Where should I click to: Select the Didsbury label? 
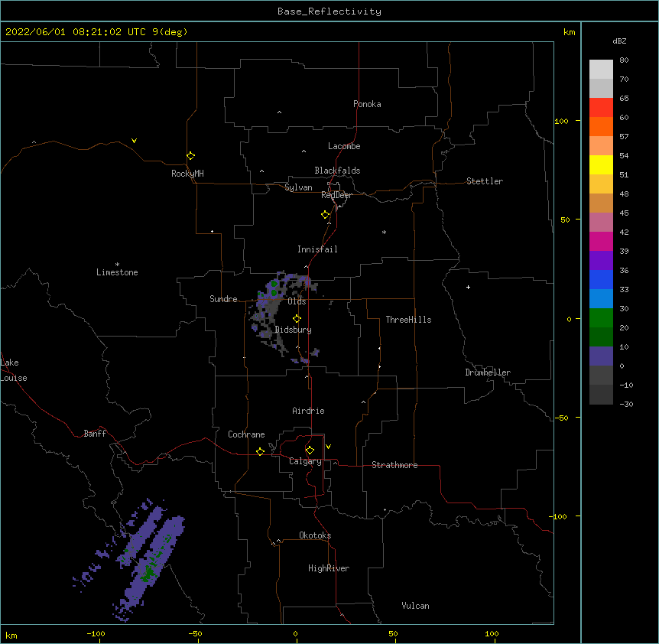[294, 330]
